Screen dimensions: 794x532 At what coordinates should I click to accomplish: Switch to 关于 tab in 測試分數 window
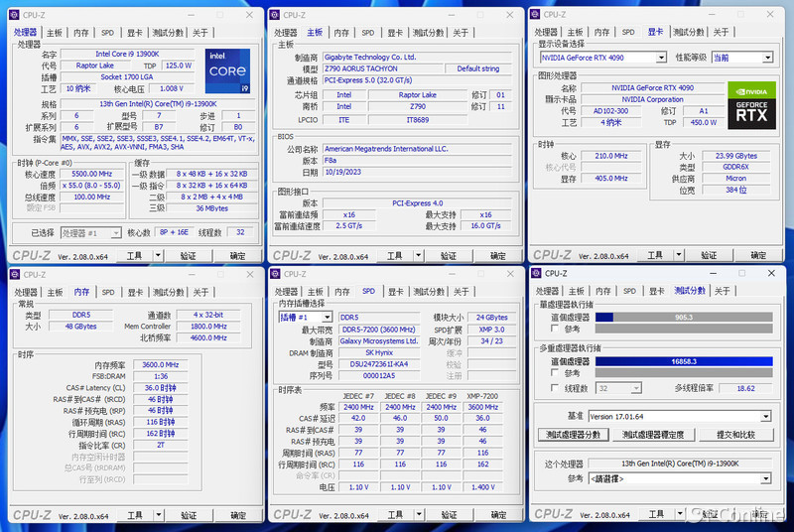(x=723, y=291)
